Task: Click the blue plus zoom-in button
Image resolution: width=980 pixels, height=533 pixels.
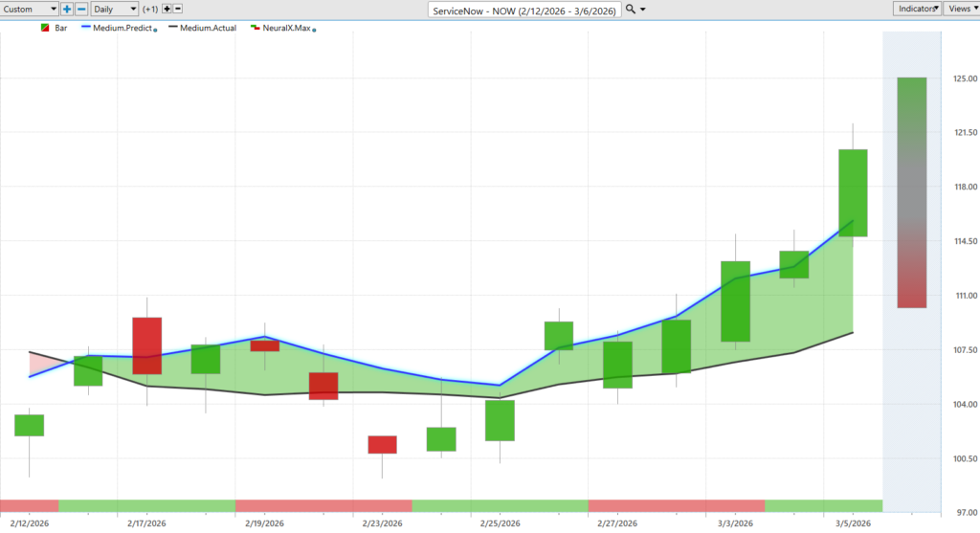Action: (67, 9)
